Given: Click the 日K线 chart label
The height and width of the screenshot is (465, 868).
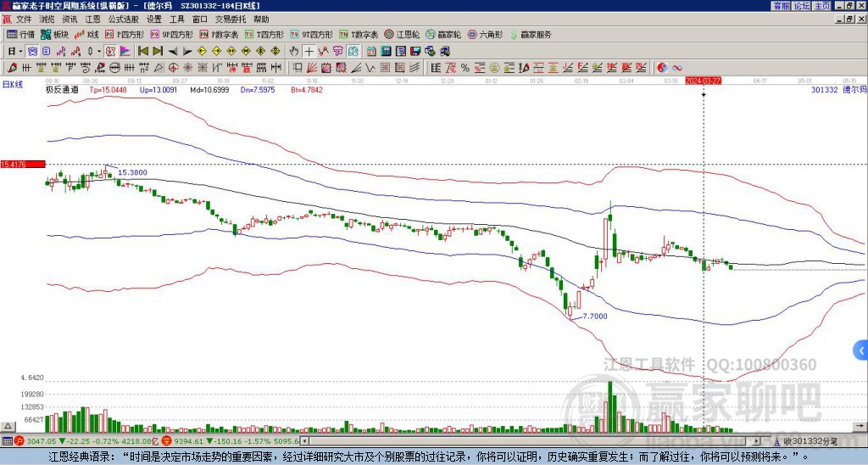Looking at the screenshot, I should point(13,84).
